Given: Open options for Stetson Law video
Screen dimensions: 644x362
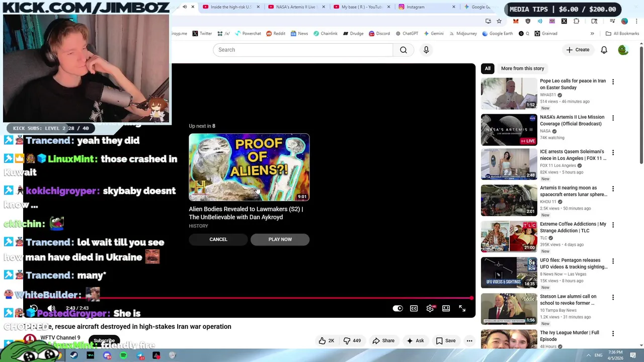Looking at the screenshot, I should [613, 297].
